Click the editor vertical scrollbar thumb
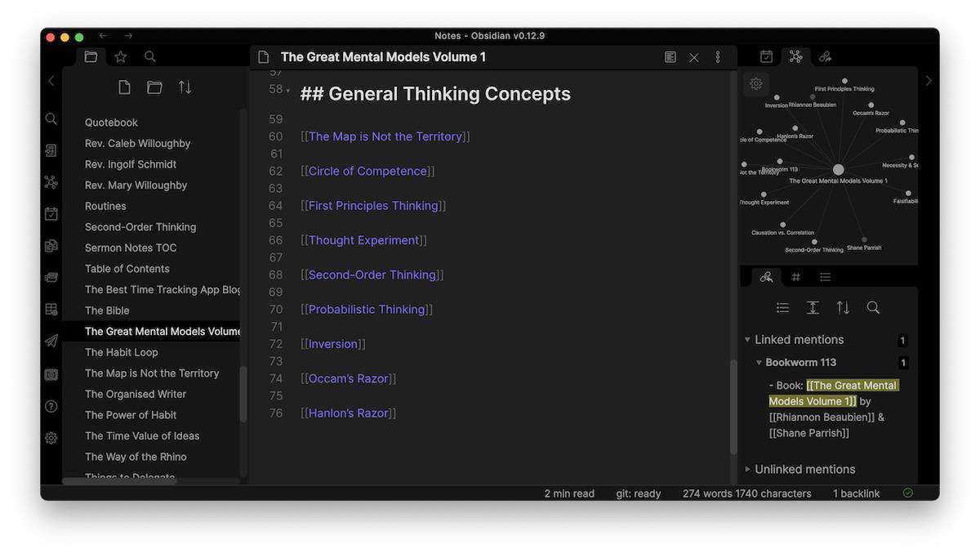This screenshot has width=980, height=554. [x=733, y=406]
